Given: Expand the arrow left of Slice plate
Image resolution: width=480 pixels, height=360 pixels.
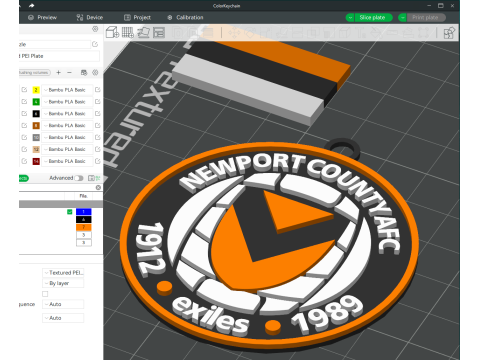Looking at the screenshot, I should point(350,17).
